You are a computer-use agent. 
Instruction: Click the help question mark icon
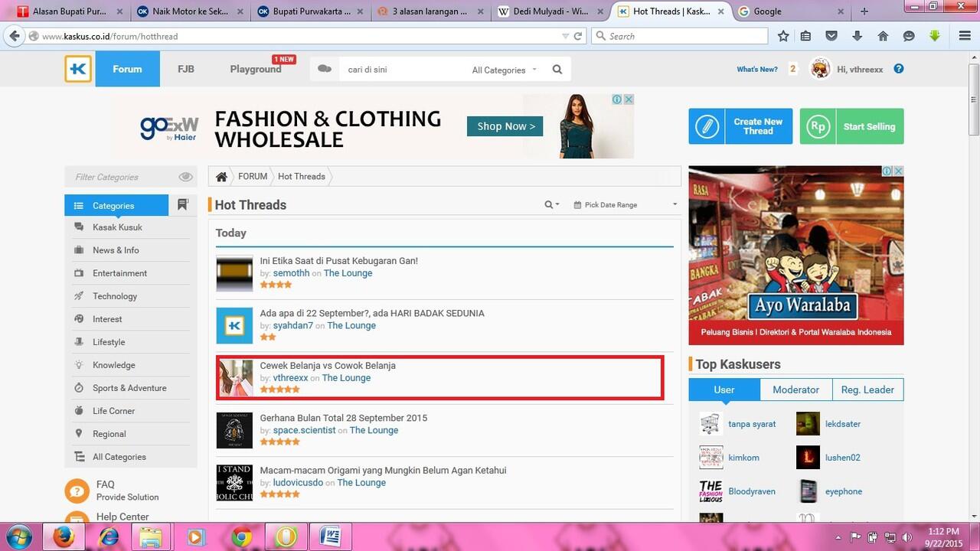pyautogui.click(x=899, y=69)
